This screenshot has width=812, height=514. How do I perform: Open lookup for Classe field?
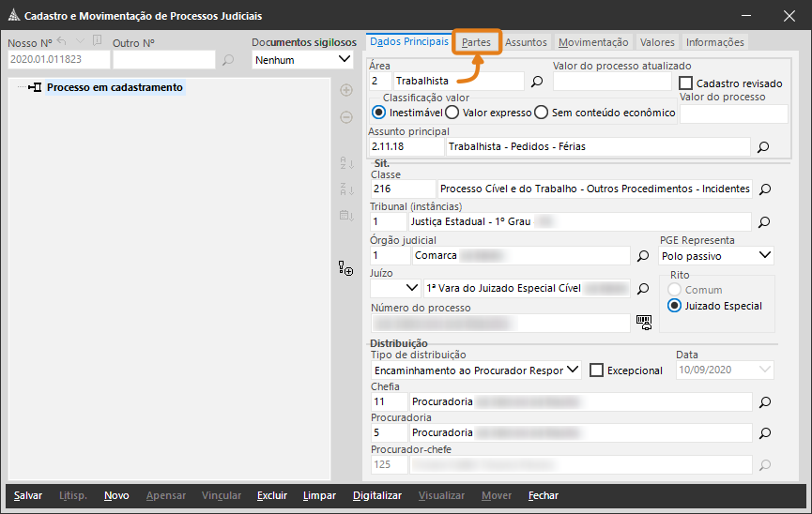(x=764, y=189)
